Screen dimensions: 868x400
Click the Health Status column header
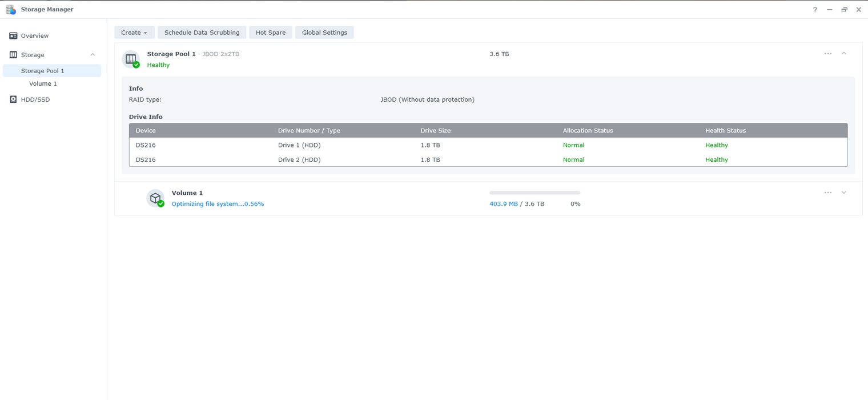pyautogui.click(x=726, y=130)
